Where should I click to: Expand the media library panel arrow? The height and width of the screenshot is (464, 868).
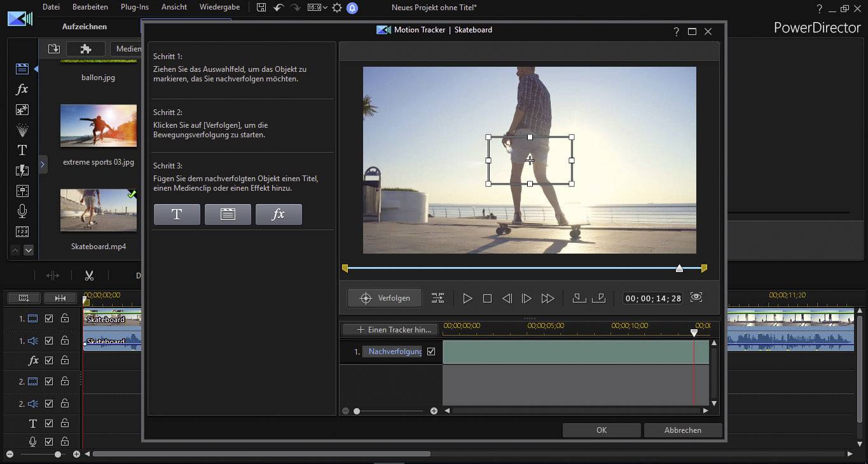43,165
